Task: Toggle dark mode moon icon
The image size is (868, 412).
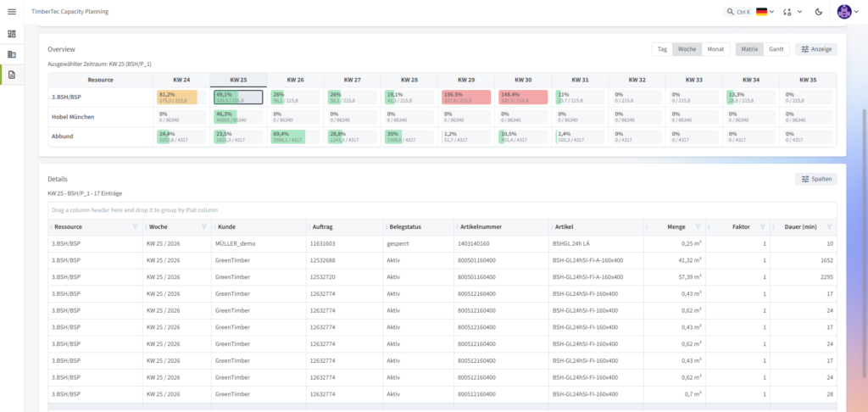Action: click(x=820, y=12)
